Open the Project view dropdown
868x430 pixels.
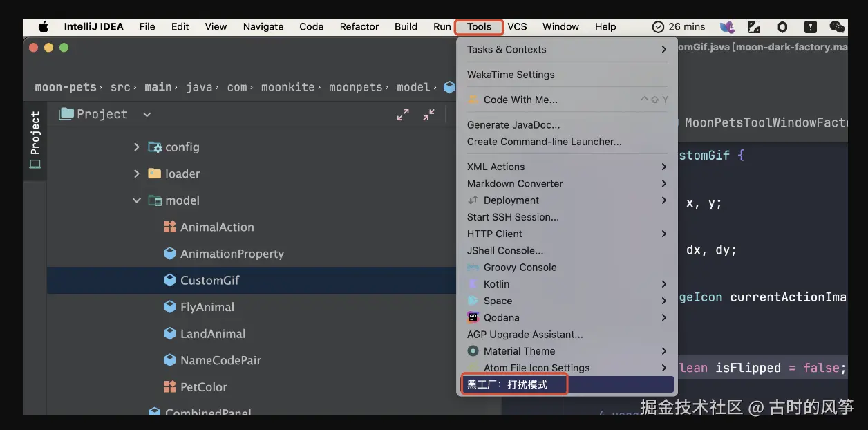coord(147,115)
